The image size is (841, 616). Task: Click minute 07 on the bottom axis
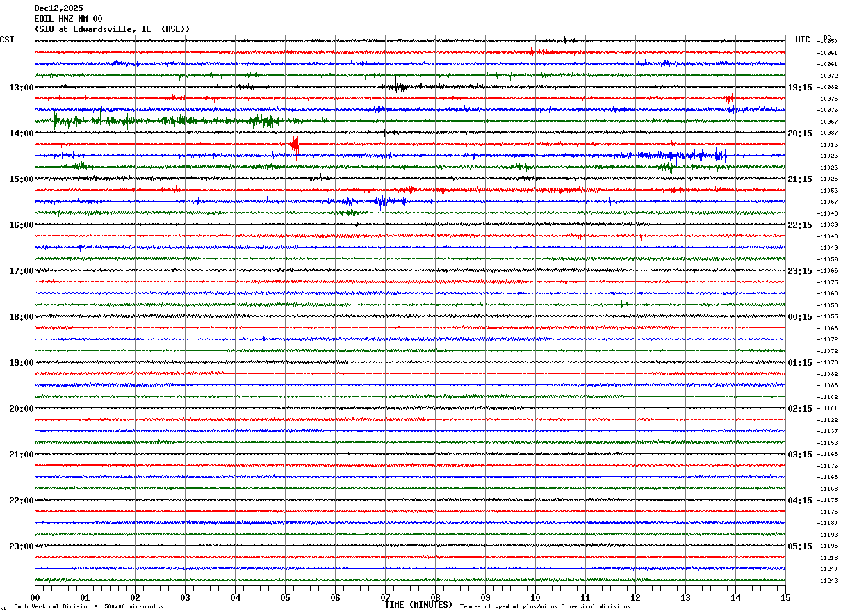tap(385, 597)
